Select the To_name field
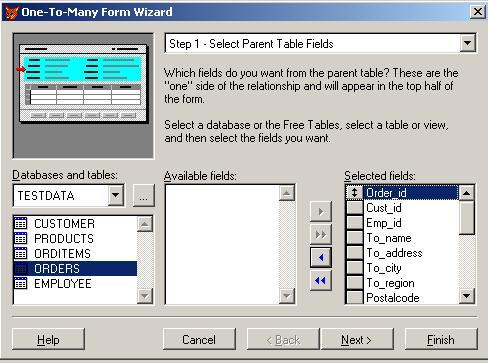 point(411,238)
